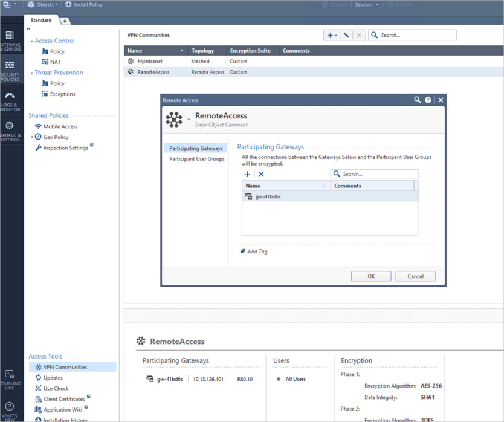Open Gateways & Servers sidebar view

coord(10,40)
